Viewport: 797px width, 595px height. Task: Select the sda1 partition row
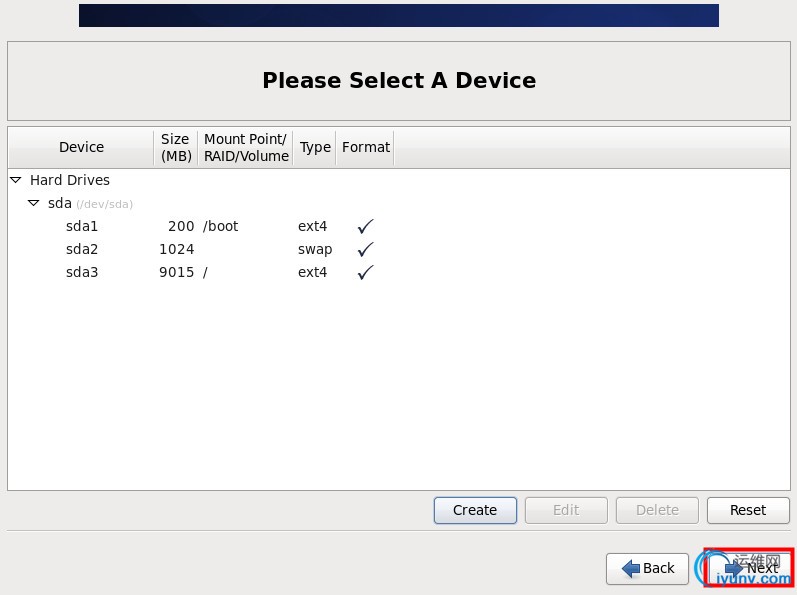399,226
